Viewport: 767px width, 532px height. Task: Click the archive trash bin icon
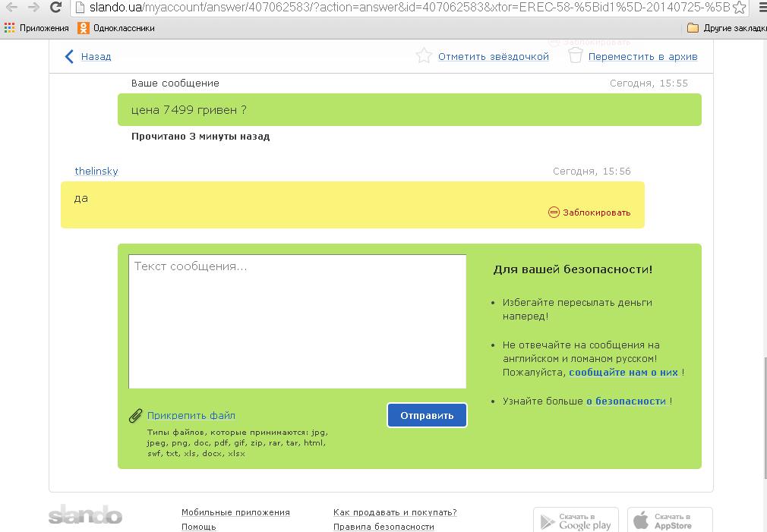(x=576, y=56)
